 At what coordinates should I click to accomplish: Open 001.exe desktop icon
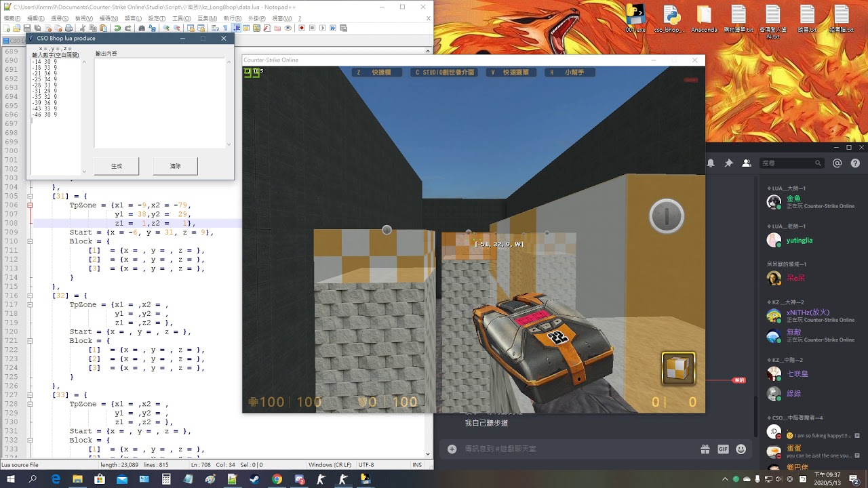pyautogui.click(x=635, y=19)
